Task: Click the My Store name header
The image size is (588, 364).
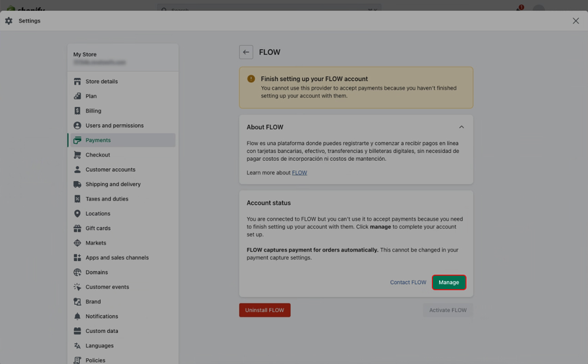Action: tap(85, 55)
